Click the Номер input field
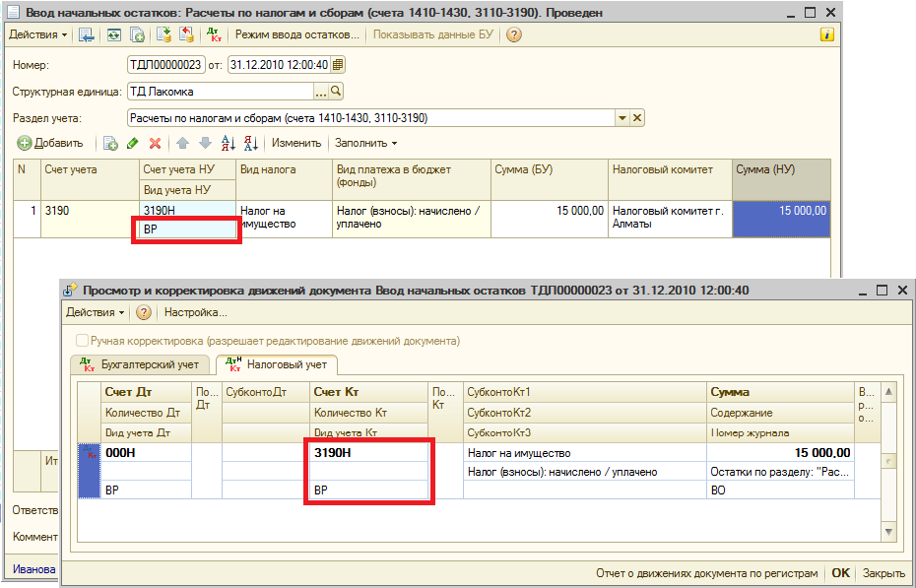The width and height of the screenshot is (916, 588). (x=165, y=65)
